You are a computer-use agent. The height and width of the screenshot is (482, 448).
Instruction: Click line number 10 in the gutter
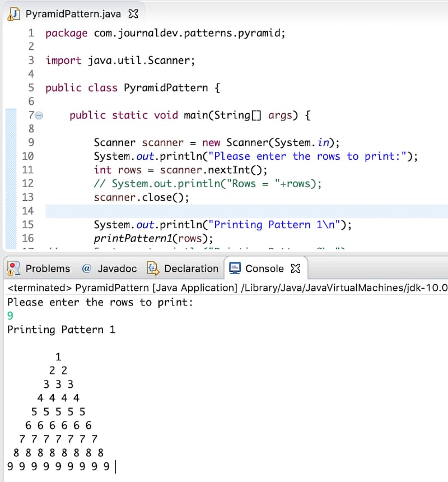(27, 156)
